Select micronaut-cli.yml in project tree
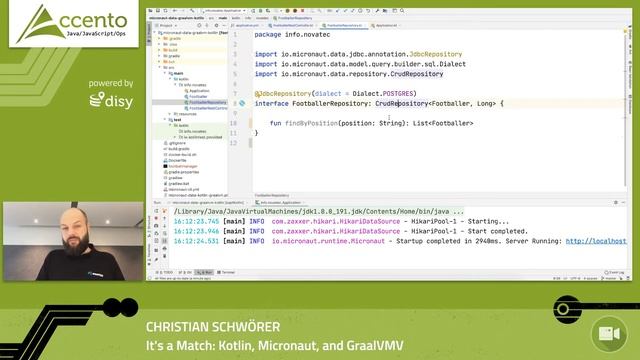The height and width of the screenshot is (360, 640). click(184, 189)
